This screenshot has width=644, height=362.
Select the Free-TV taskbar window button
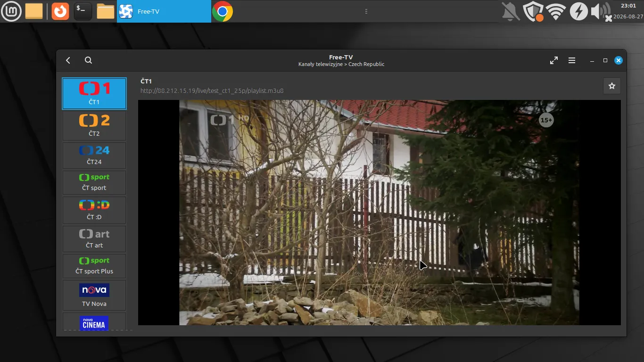164,11
